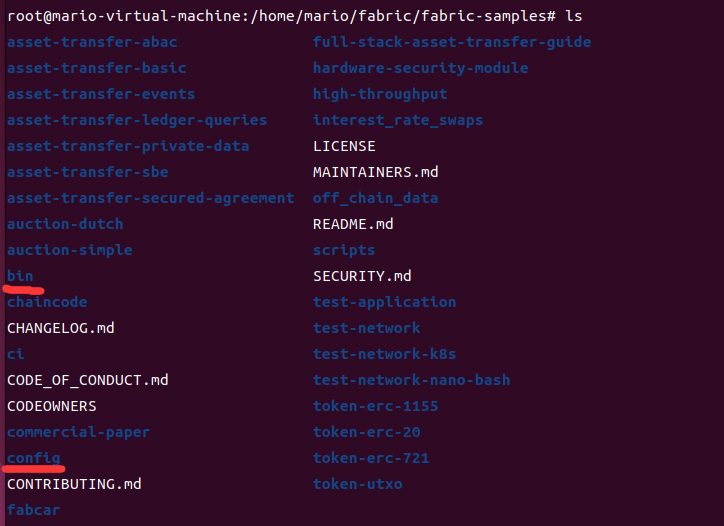The height and width of the screenshot is (526, 724).
Task: Select the asset-transfer-basic directory
Action: pos(96,68)
